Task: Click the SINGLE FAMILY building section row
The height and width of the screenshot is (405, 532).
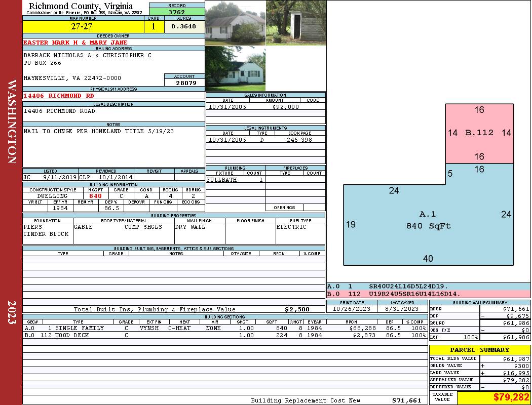Action: click(x=225, y=329)
